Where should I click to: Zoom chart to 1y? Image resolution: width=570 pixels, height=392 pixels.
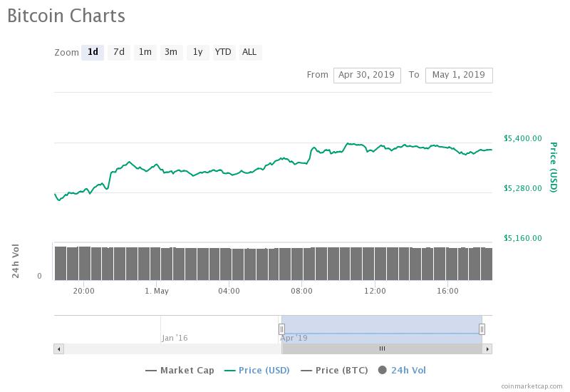(197, 52)
